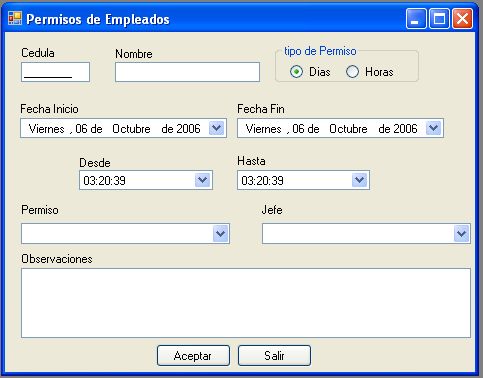
Task: Focus the Cedula input field
Action: (x=55, y=72)
